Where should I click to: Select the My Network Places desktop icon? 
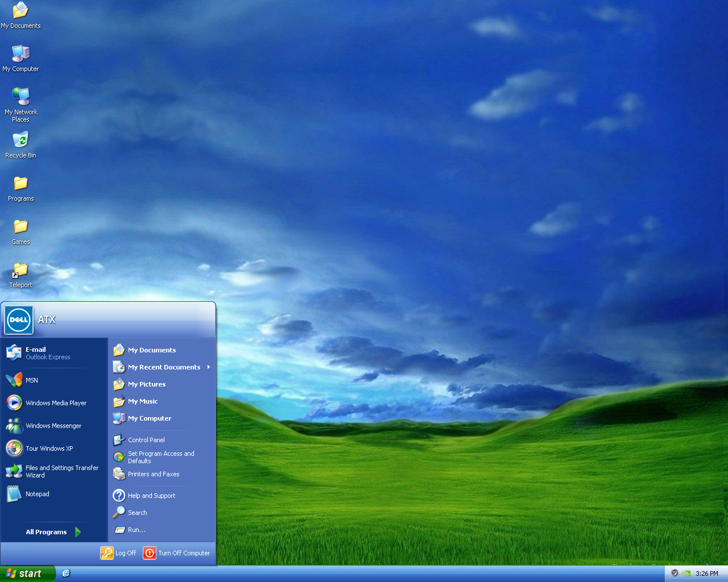click(x=20, y=105)
